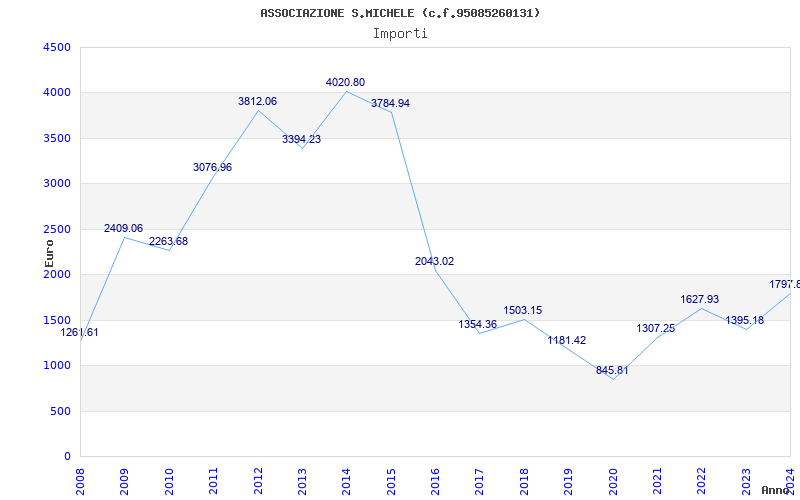The height and width of the screenshot is (500, 800).
Task: Click the x-axis year 2021
Action: (657, 481)
